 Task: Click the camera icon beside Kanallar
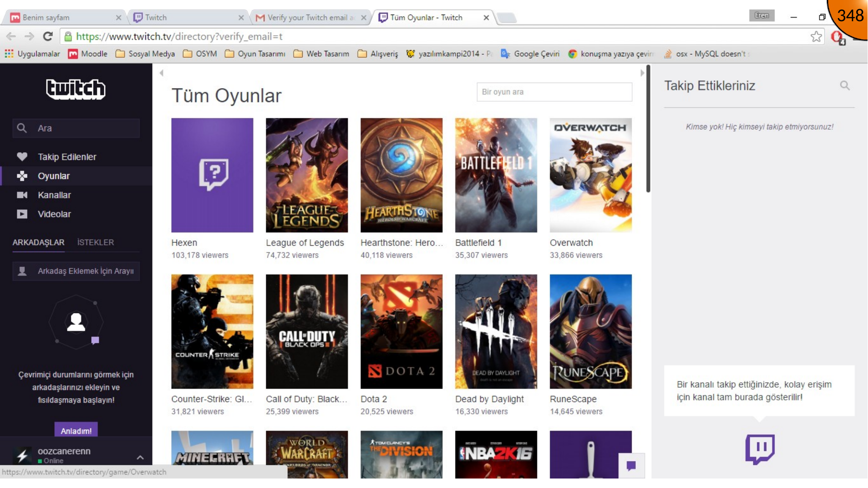[22, 195]
